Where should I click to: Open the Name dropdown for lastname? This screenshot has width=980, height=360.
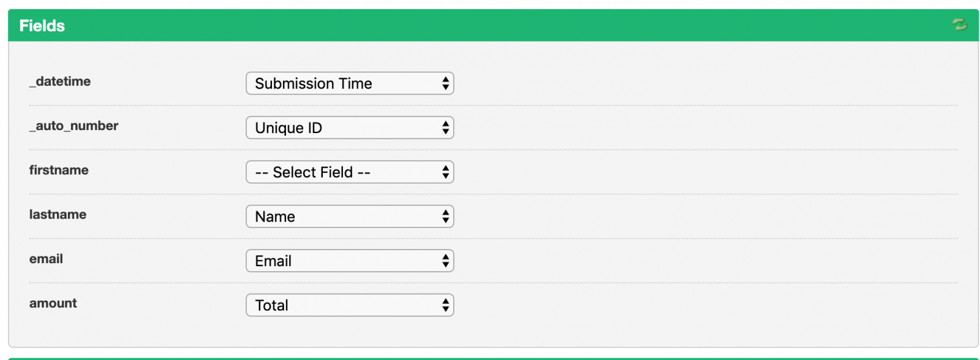pos(349,216)
